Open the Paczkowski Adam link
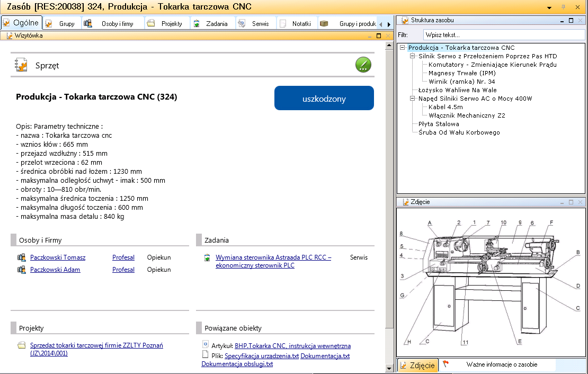588x374 pixels. pos(55,269)
